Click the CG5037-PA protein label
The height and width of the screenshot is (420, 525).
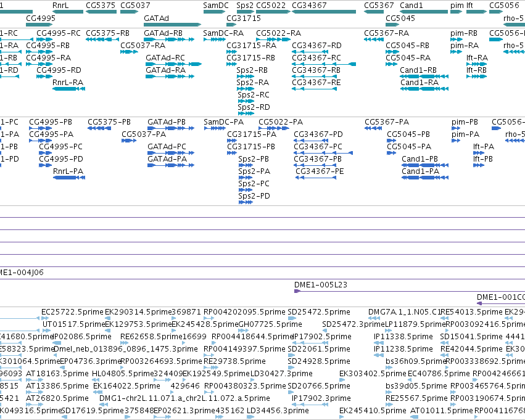pyautogui.click(x=144, y=134)
